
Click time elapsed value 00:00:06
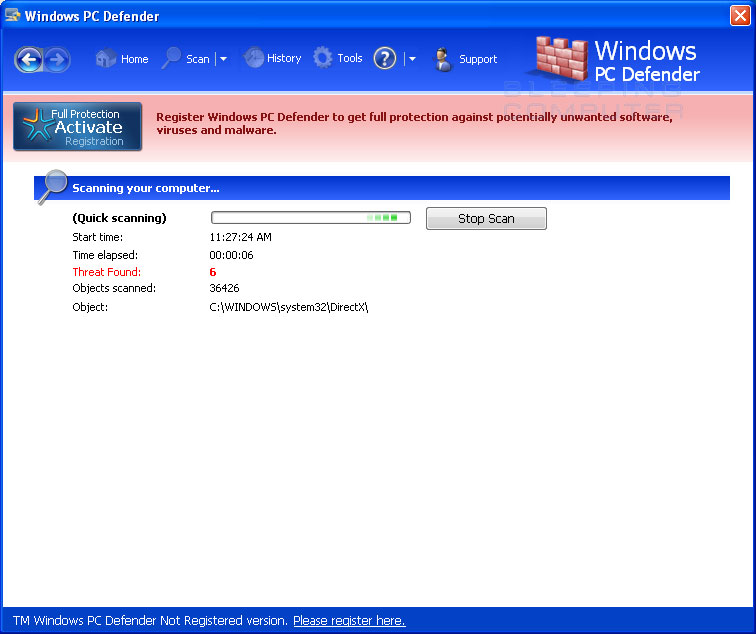[231, 255]
